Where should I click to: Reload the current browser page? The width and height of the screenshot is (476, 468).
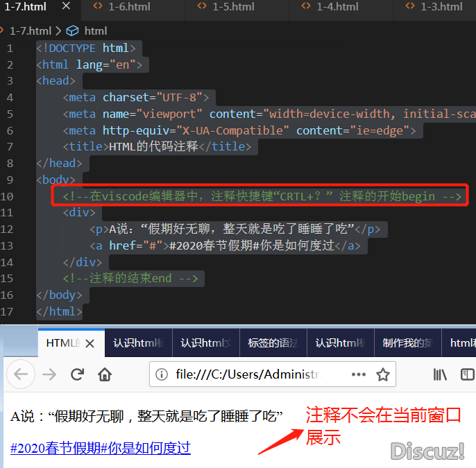pyautogui.click(x=78, y=374)
